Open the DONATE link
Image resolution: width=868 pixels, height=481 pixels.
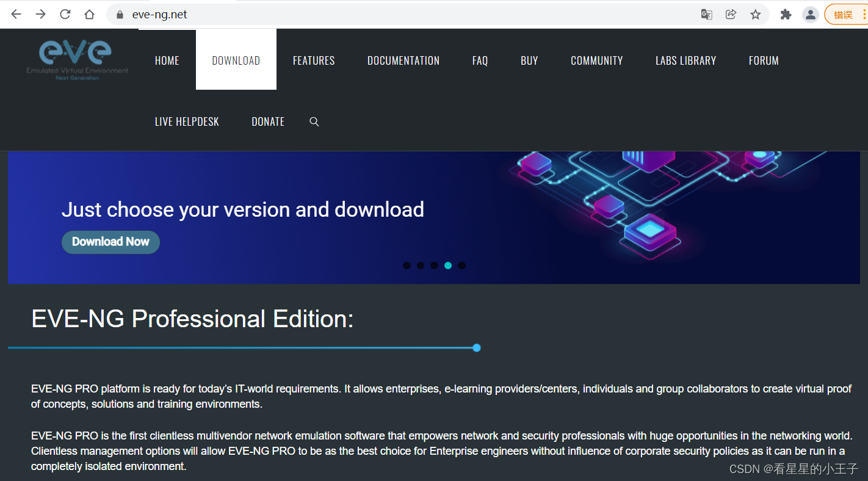[268, 121]
